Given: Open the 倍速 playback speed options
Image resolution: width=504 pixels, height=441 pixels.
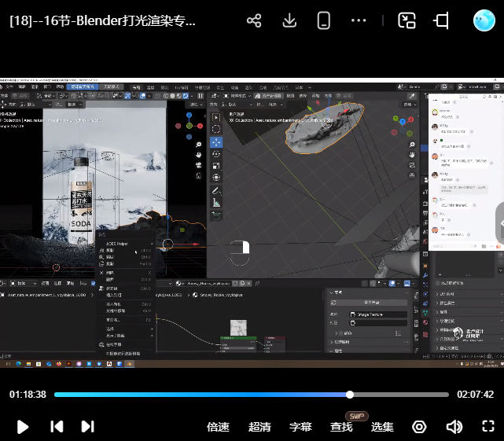Looking at the screenshot, I should click(218, 427).
